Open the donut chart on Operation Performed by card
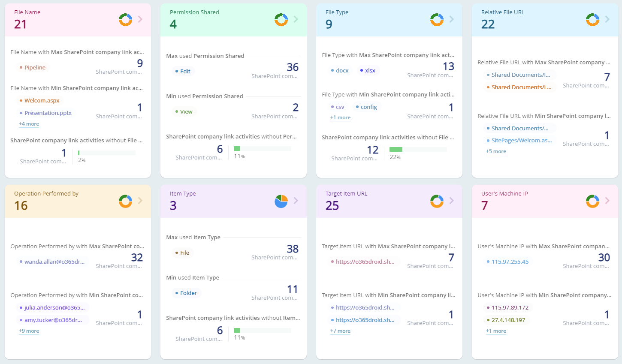The width and height of the screenshot is (622, 364). pos(125,201)
